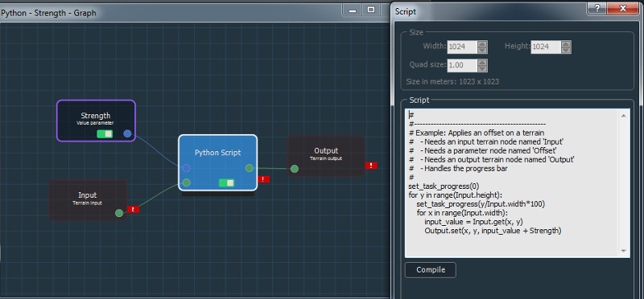Click the comment 'Example: Applies an offset on a terrain'
Image resolution: width=644 pixels, height=299 pixels.
tap(480, 133)
